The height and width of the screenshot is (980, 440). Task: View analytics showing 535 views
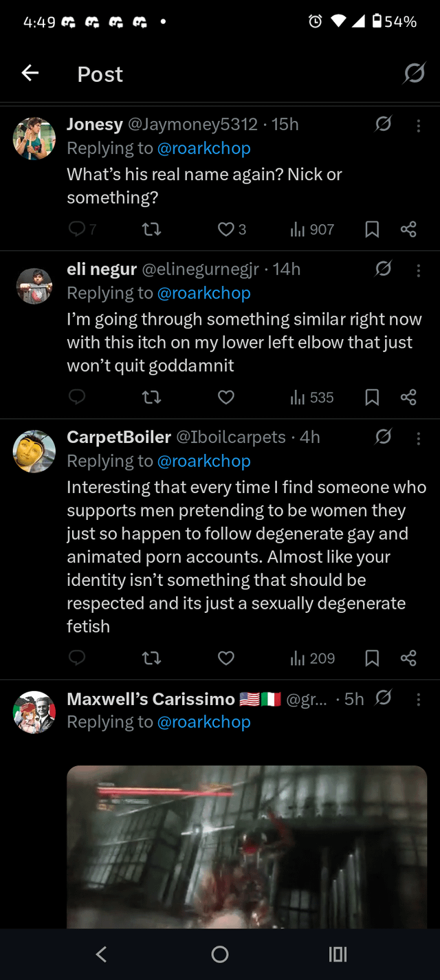pos(311,398)
